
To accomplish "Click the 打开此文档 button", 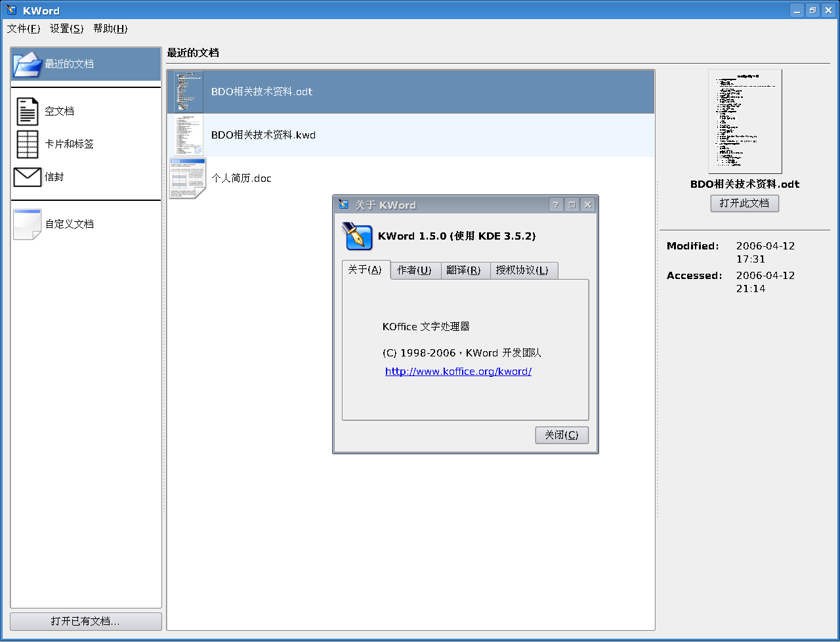I will 744,203.
